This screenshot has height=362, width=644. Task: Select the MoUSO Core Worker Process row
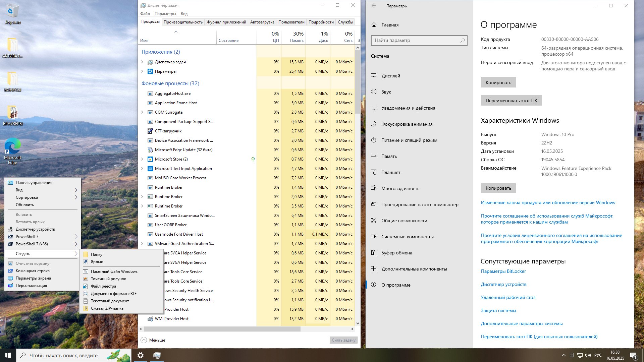pyautogui.click(x=247, y=178)
